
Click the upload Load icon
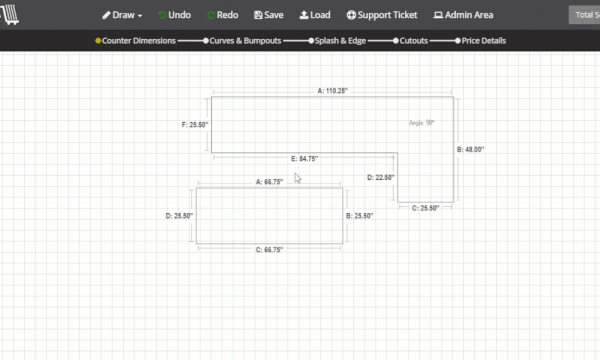click(x=304, y=15)
